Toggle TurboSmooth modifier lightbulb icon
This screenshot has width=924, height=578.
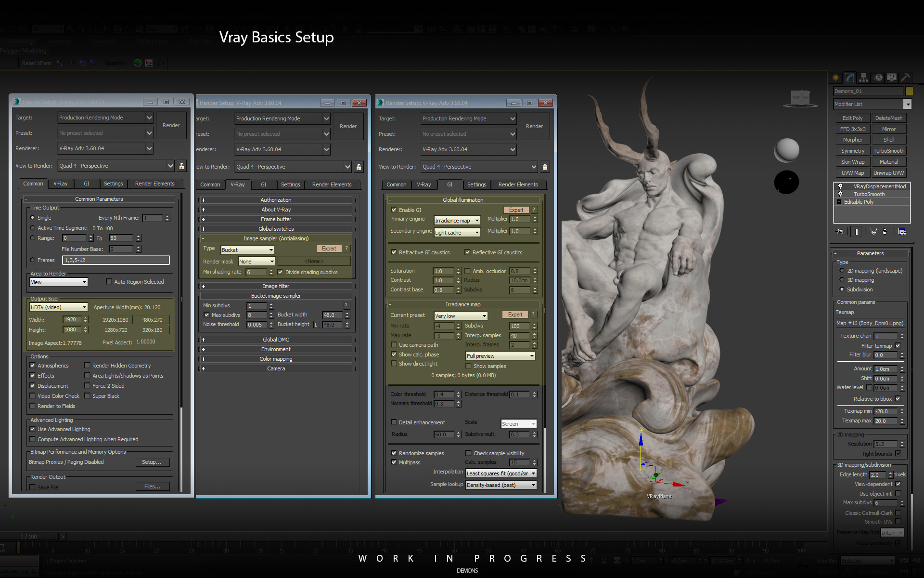click(840, 194)
